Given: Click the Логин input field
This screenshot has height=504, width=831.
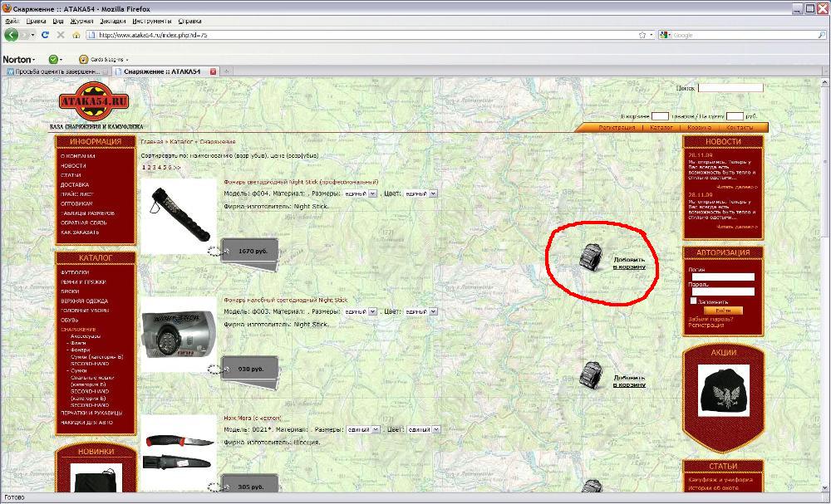Looking at the screenshot, I should tap(722, 276).
